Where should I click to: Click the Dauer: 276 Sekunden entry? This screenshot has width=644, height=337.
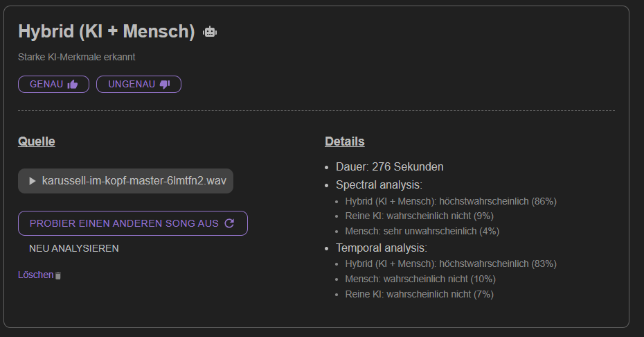[x=389, y=167]
